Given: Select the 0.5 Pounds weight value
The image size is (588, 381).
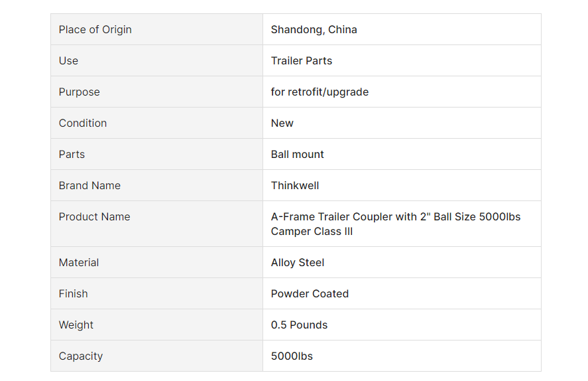Looking at the screenshot, I should (x=299, y=325).
